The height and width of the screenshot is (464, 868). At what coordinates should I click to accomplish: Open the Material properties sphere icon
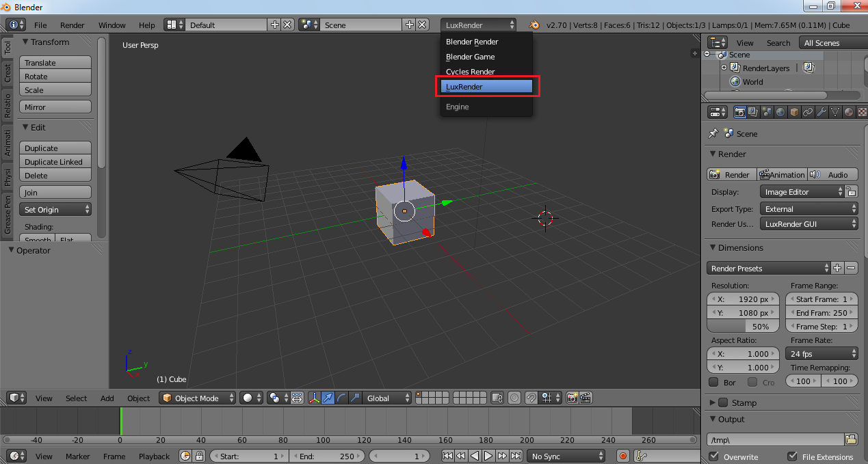coord(849,112)
